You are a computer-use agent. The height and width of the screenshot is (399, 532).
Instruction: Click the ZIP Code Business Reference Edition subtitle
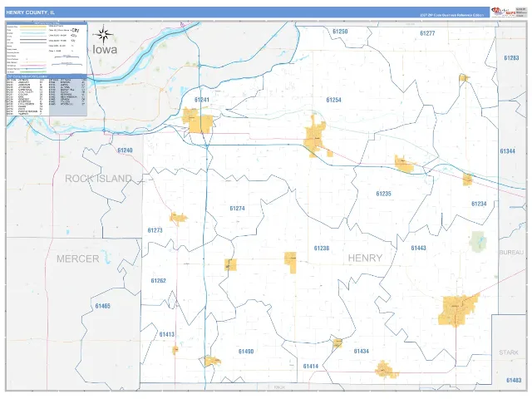[x=451, y=15]
